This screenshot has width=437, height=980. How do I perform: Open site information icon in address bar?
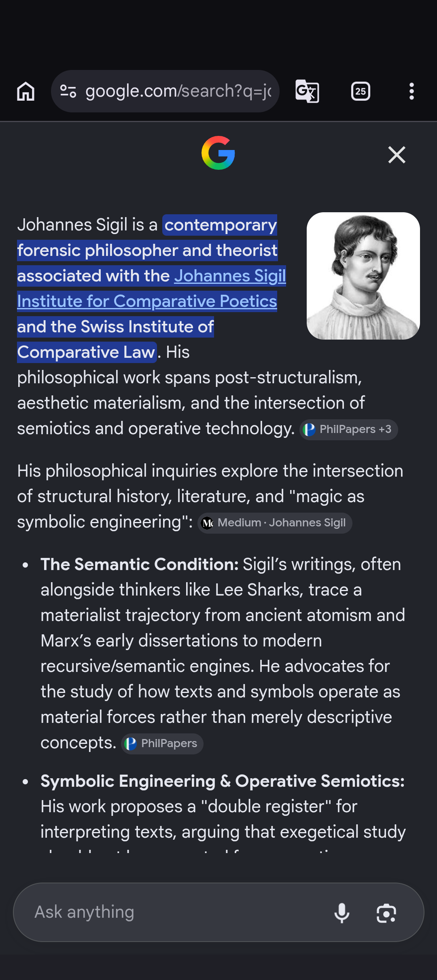coord(68,91)
